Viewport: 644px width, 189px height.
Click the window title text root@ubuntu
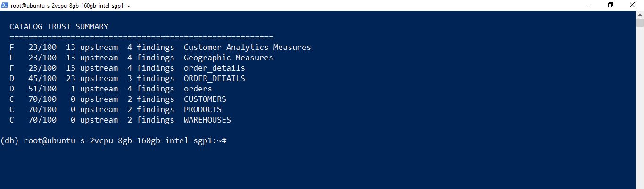click(x=70, y=5)
